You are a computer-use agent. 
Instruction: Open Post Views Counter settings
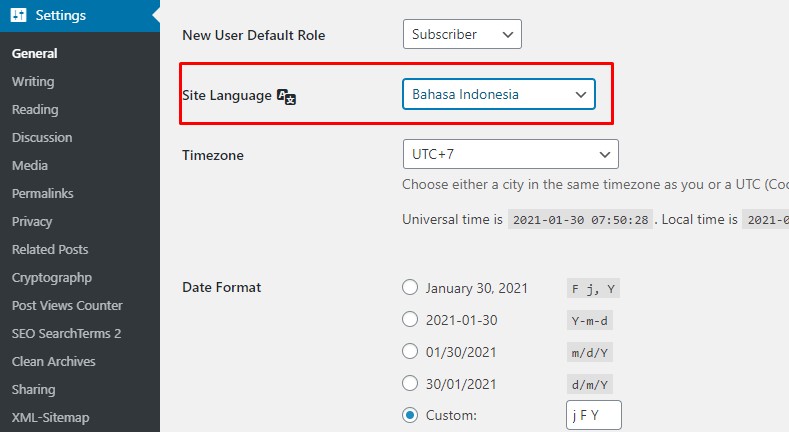[67, 305]
